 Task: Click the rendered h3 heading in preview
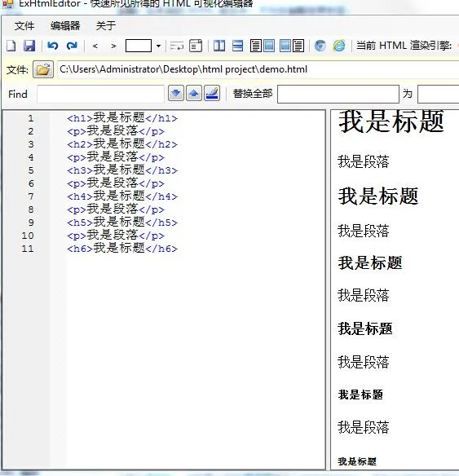tap(370, 262)
